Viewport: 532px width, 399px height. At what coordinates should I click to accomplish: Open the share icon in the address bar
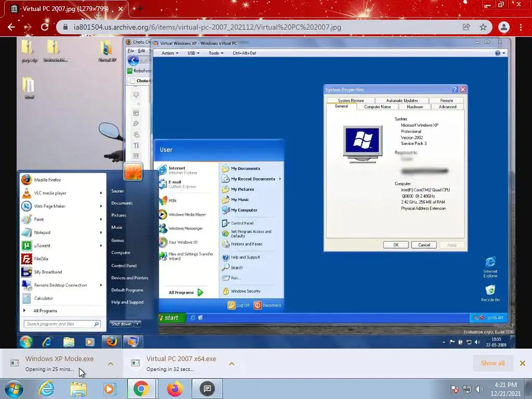(x=466, y=27)
